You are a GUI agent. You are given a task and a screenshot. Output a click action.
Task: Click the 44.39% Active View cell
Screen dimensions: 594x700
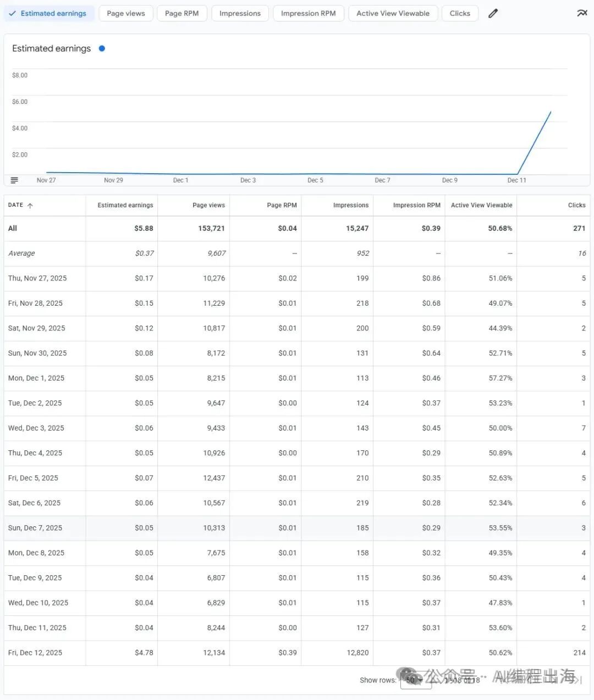click(x=501, y=328)
